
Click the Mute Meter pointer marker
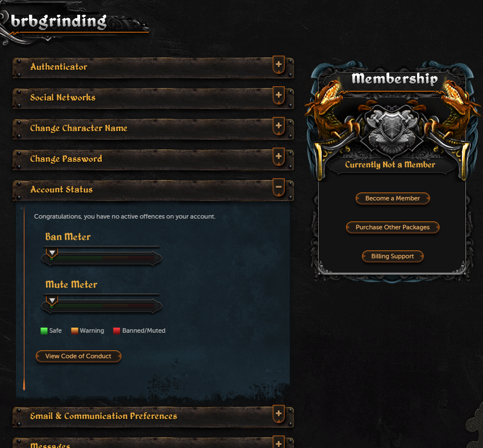[x=52, y=300]
